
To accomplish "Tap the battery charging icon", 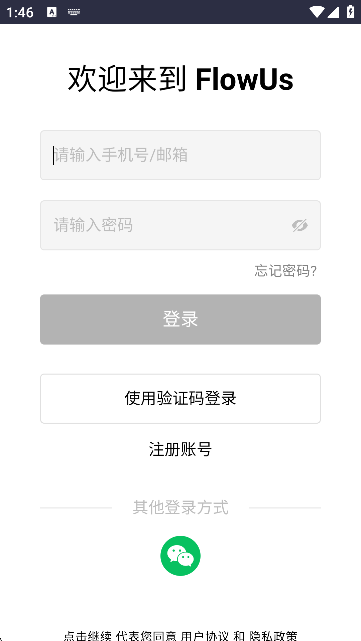I will pos(350,11).
